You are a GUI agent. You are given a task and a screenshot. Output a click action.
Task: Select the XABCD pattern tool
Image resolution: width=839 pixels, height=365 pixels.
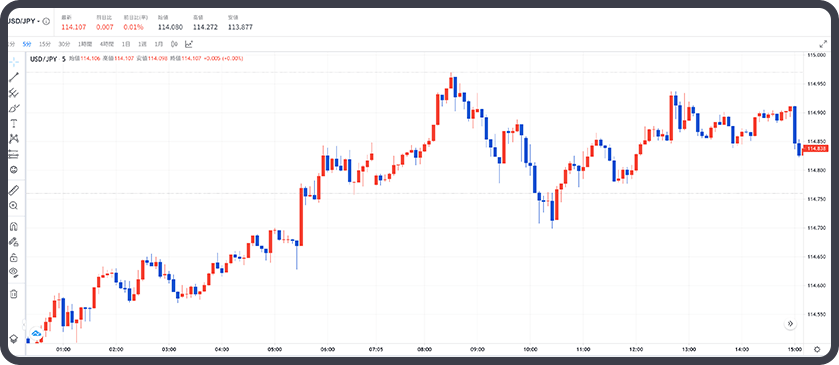14,139
